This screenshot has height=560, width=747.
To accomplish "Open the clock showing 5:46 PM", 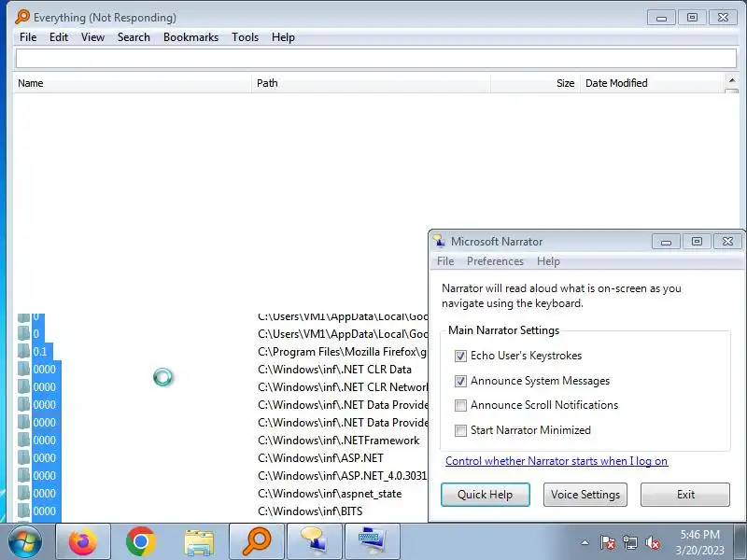I will pos(699,542).
